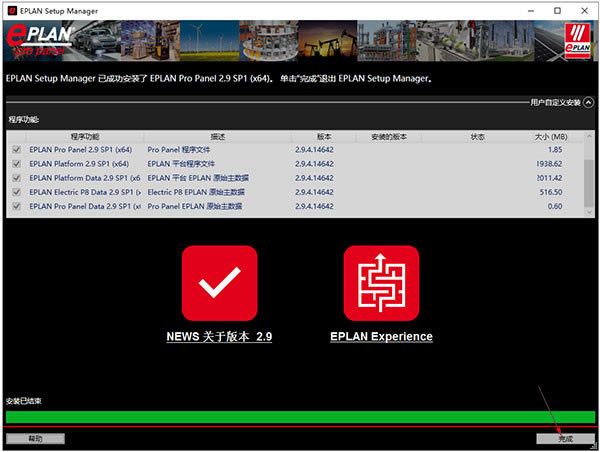Click the 帮助 help button
The height and width of the screenshot is (452, 600).
coord(35,438)
